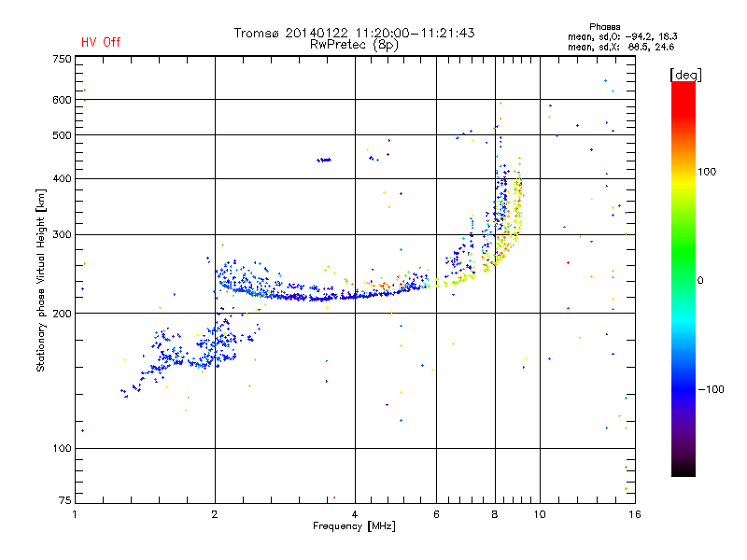Click the plot title 'Tromsø 20140122 11:20:00-11:21:43'
The height and width of the screenshot is (560, 747).
click(x=354, y=33)
